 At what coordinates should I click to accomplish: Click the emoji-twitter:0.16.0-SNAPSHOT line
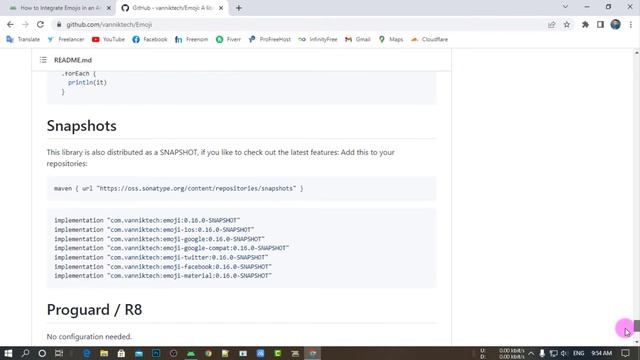[161, 258]
